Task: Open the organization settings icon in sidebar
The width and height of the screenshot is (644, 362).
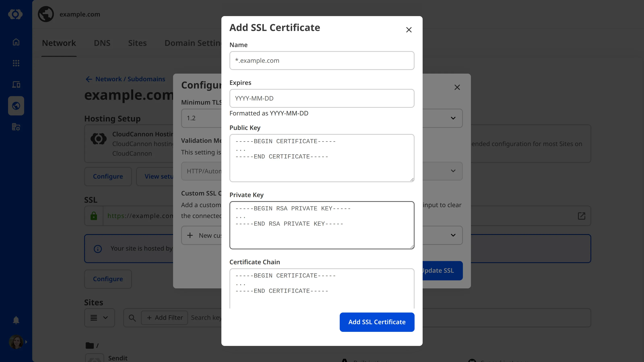Action: point(16,127)
